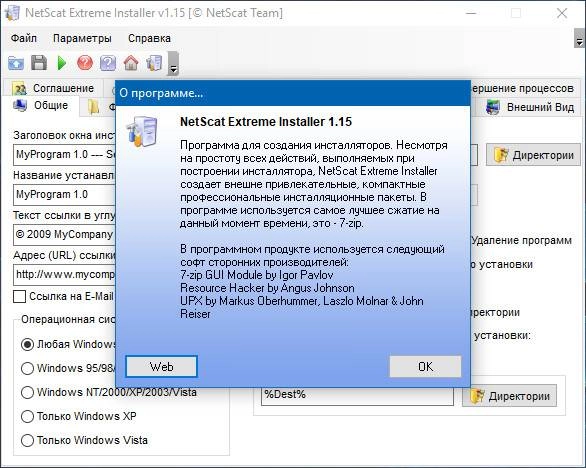586x468 pixels.
Task: Click the red help circle icon
Action: coord(85,63)
